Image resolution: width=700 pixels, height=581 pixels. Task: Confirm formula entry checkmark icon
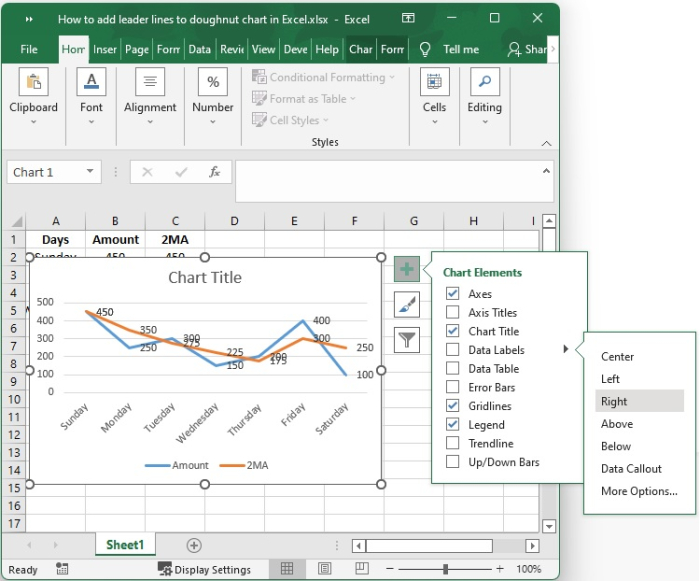[181, 172]
